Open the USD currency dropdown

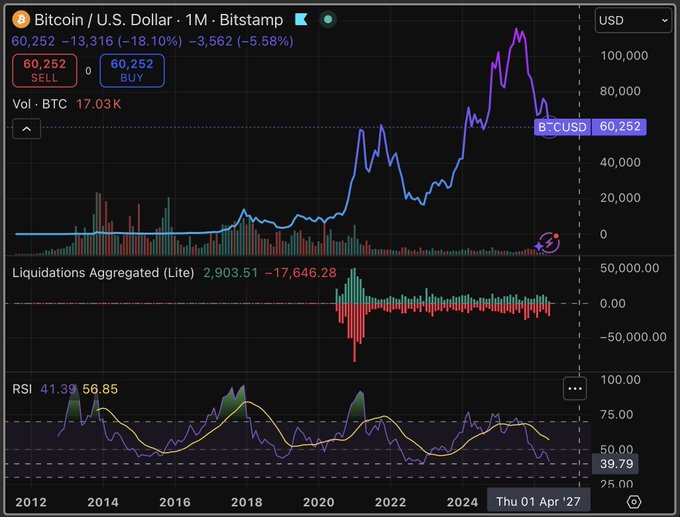633,20
